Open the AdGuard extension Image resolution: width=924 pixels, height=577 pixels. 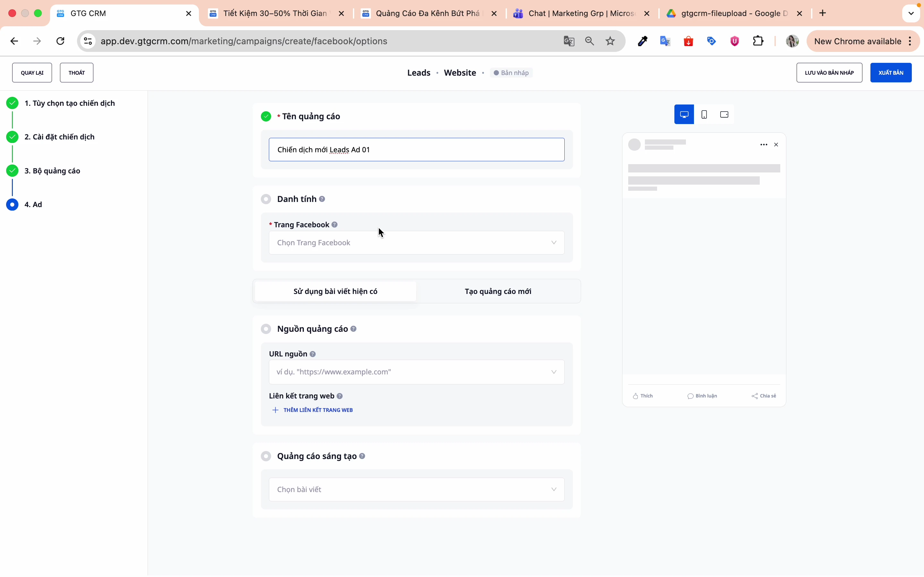click(734, 41)
